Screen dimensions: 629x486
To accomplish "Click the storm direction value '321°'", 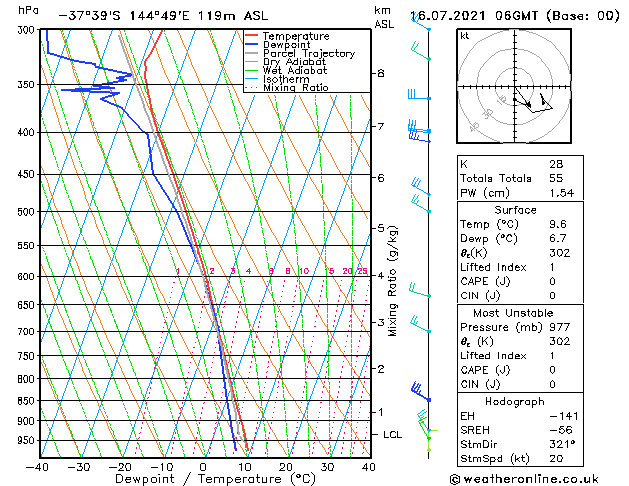I will click(562, 445).
